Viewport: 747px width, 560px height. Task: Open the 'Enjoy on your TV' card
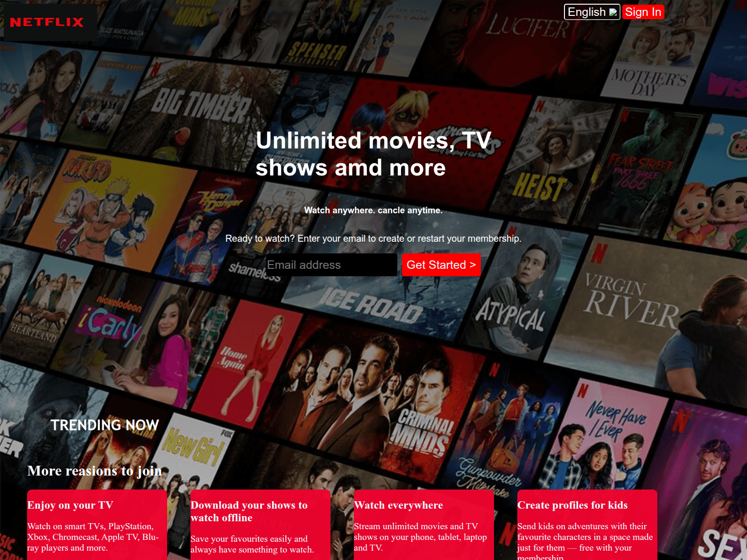[97, 525]
